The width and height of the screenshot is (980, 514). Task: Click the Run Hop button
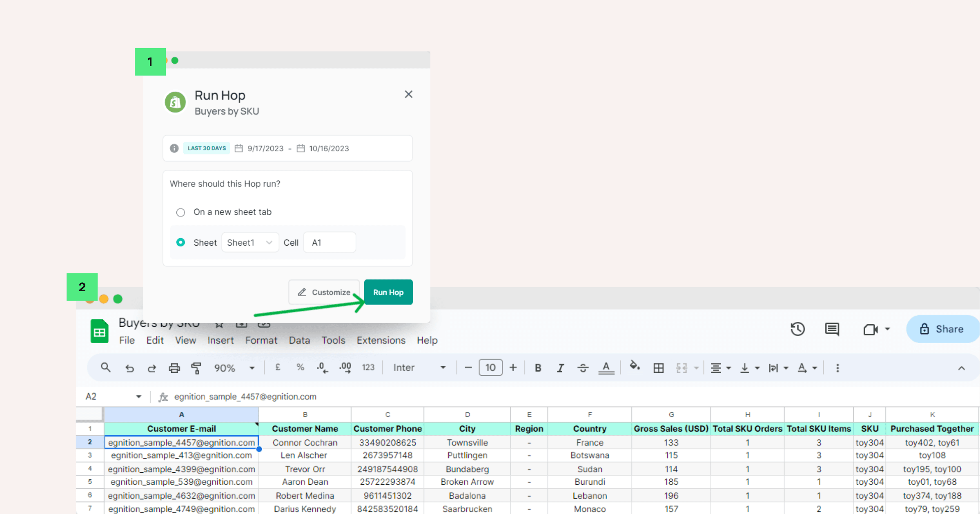point(388,292)
